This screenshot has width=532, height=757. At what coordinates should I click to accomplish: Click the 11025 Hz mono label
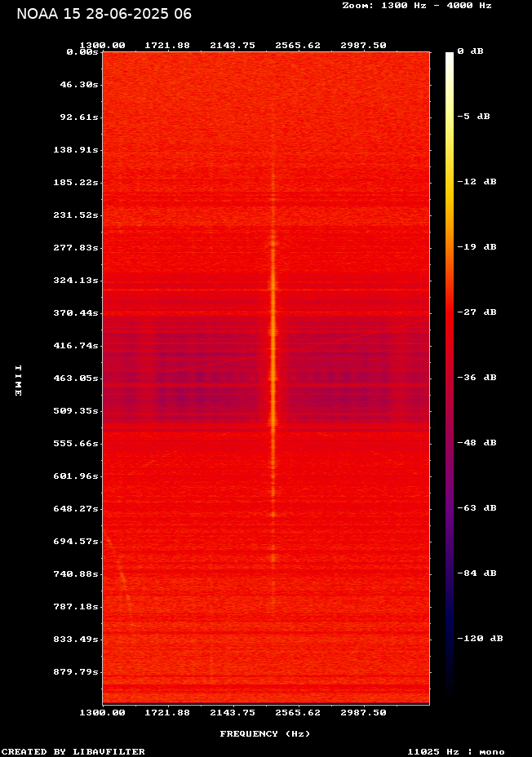click(x=456, y=751)
